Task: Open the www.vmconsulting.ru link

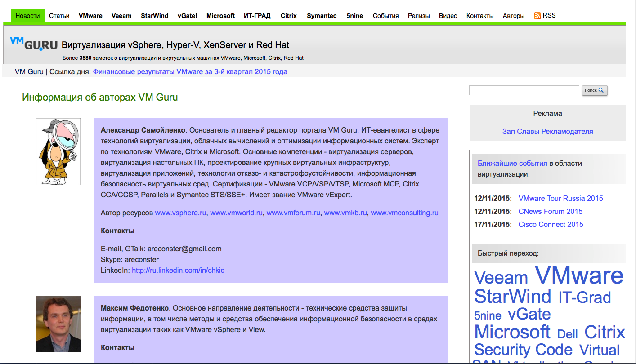Action: click(x=404, y=213)
